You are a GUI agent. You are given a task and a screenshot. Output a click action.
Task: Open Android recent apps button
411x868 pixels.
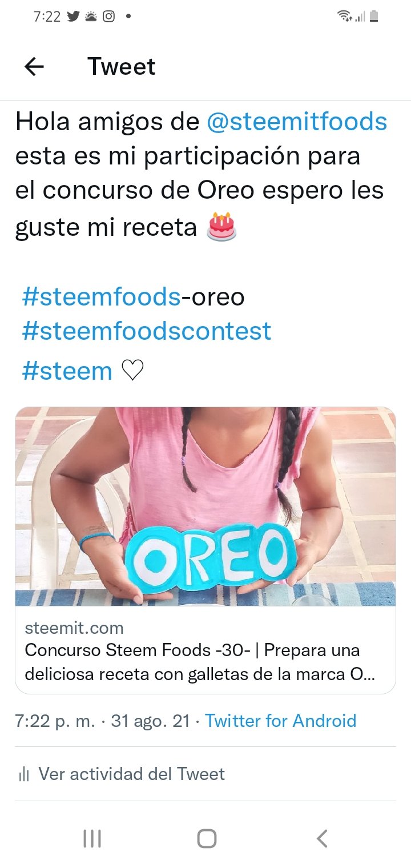tap(92, 838)
